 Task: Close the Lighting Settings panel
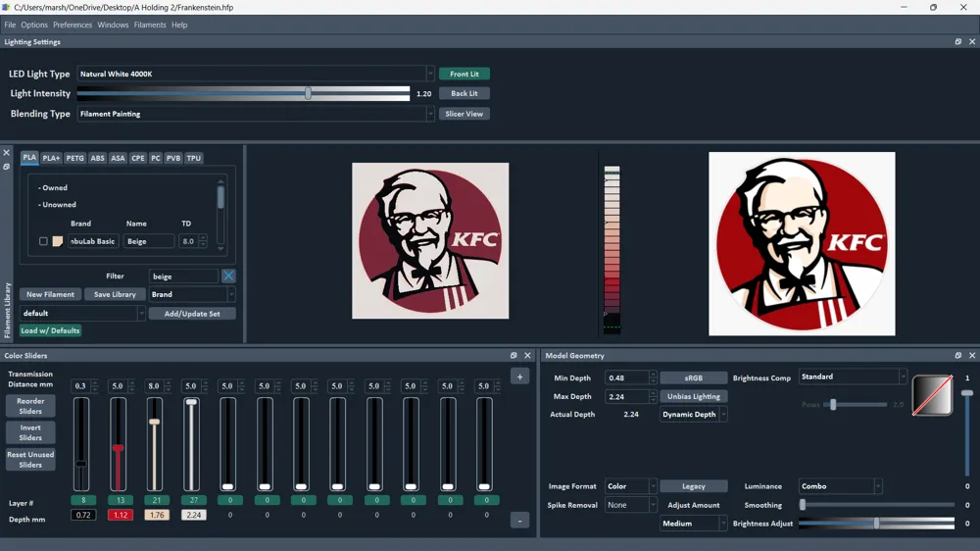tap(972, 42)
